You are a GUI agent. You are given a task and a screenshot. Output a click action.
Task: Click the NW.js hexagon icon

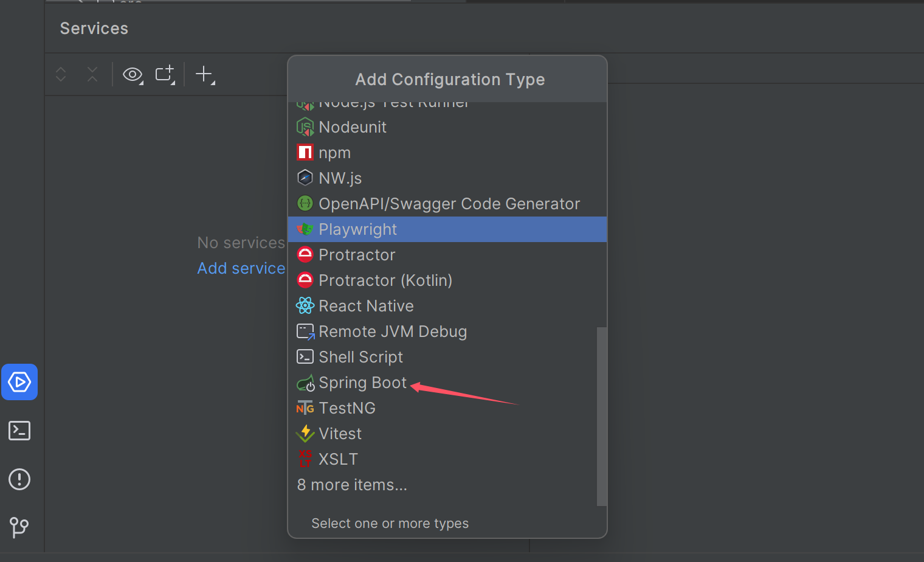tap(305, 178)
